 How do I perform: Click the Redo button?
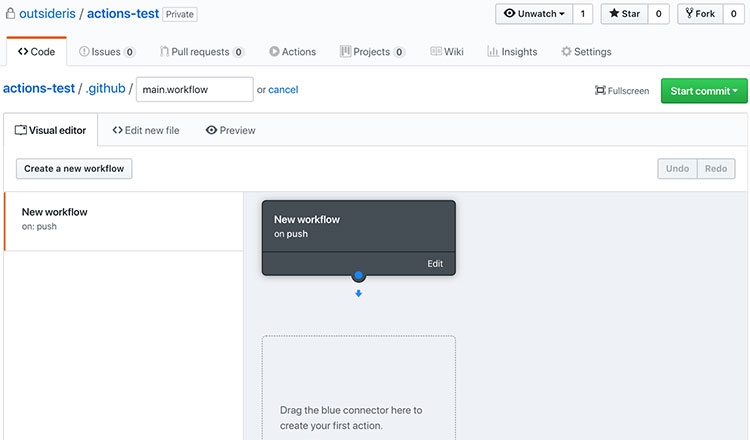(716, 169)
